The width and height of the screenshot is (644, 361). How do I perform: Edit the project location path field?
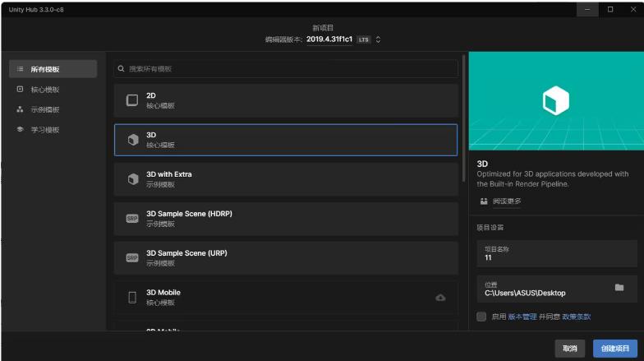pyautogui.click(x=557, y=289)
